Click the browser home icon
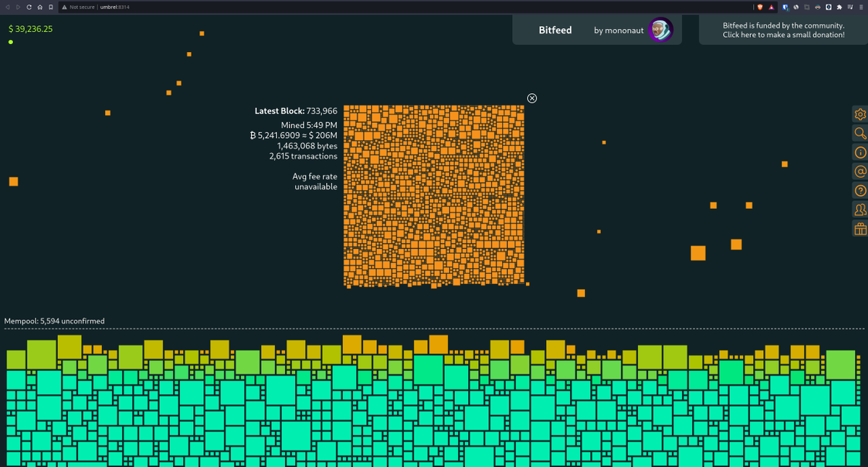This screenshot has height=467, width=868. [40, 7]
